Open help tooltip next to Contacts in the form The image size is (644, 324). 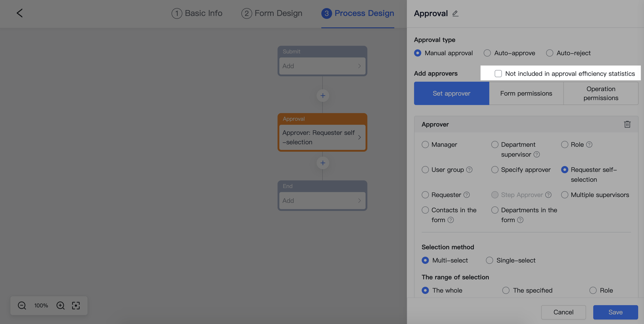[450, 220]
